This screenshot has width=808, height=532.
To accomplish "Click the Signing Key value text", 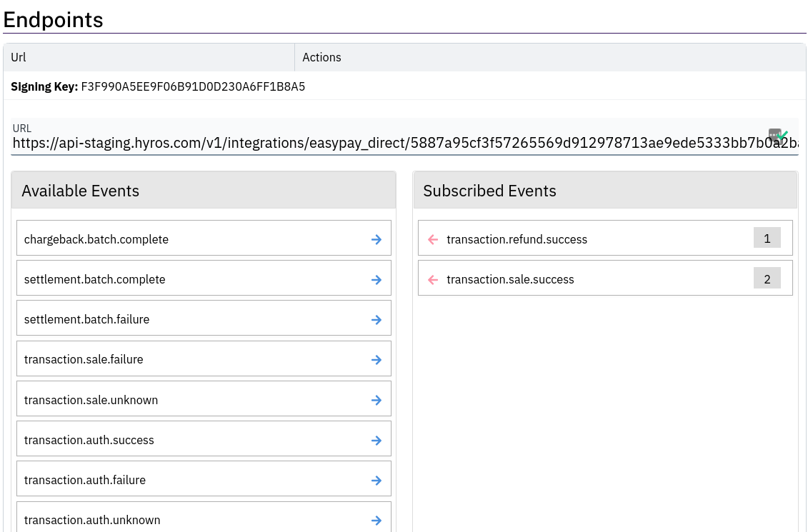I will point(193,87).
